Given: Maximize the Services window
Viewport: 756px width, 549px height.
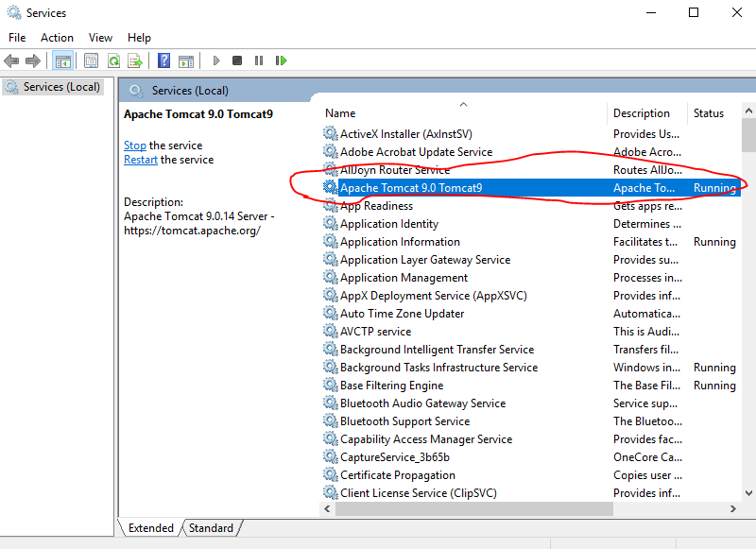Looking at the screenshot, I should pyautogui.click(x=694, y=12).
